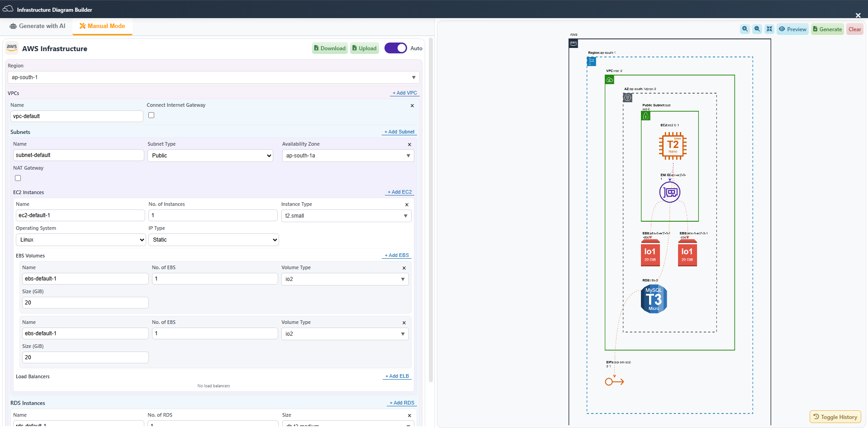Viewport: 868px width, 428px height.
Task: Select the T2 Nano EC2 instance icon
Action: point(673,146)
